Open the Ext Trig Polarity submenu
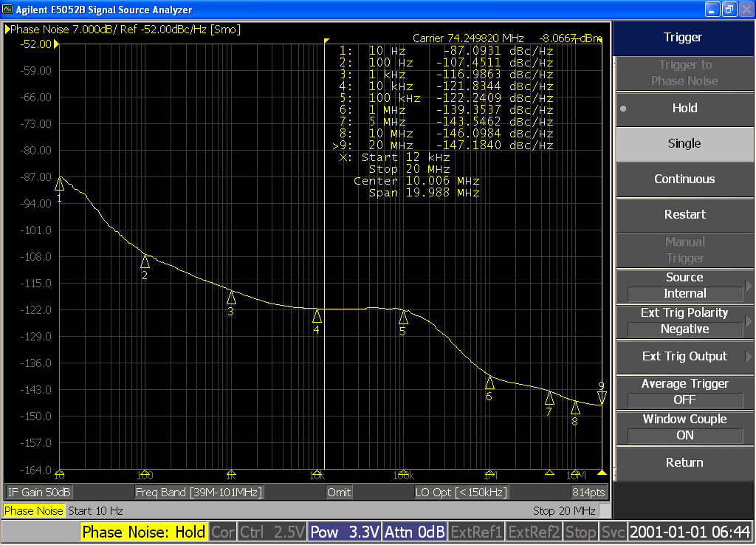Image resolution: width=756 pixels, height=545 pixels. (684, 321)
